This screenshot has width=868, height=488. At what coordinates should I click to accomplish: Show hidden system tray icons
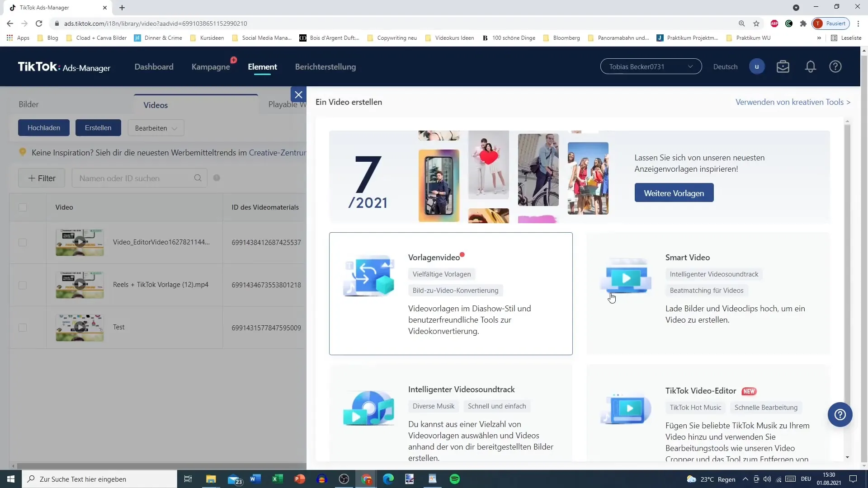point(745,479)
